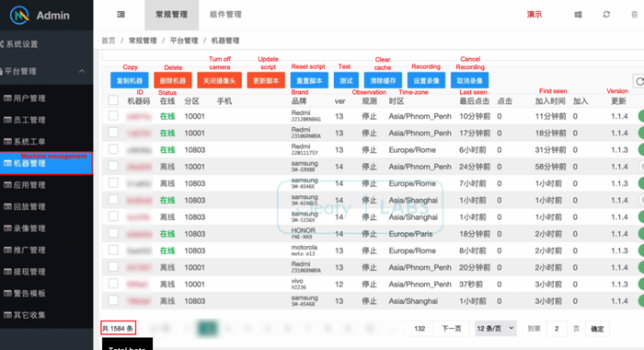644x350 pixels.
Task: Click the 测试 button
Action: [346, 81]
